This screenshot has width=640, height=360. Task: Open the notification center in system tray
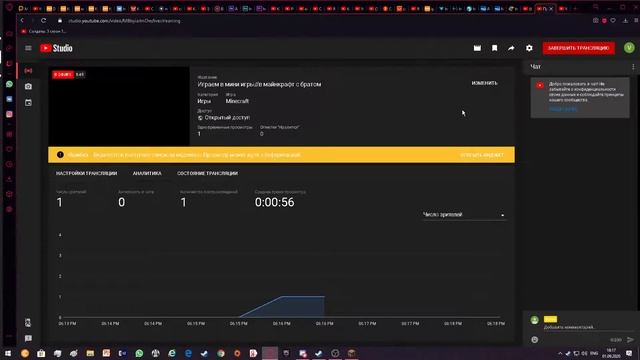[629, 353]
